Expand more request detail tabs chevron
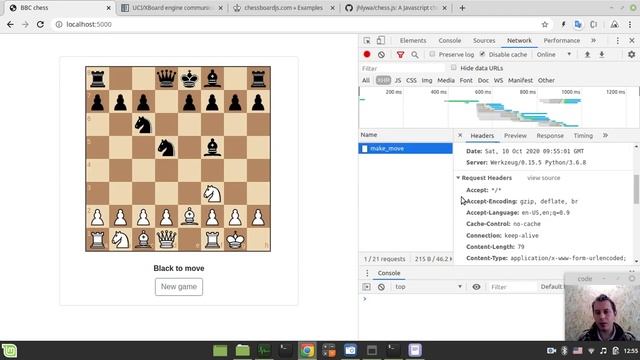Image resolution: width=640 pixels, height=360 pixels. point(605,135)
